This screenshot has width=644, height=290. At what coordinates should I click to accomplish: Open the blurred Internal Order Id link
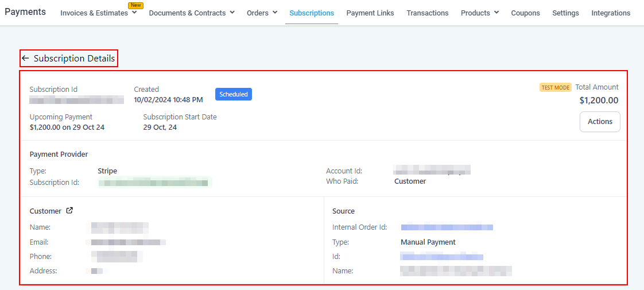coord(447,227)
